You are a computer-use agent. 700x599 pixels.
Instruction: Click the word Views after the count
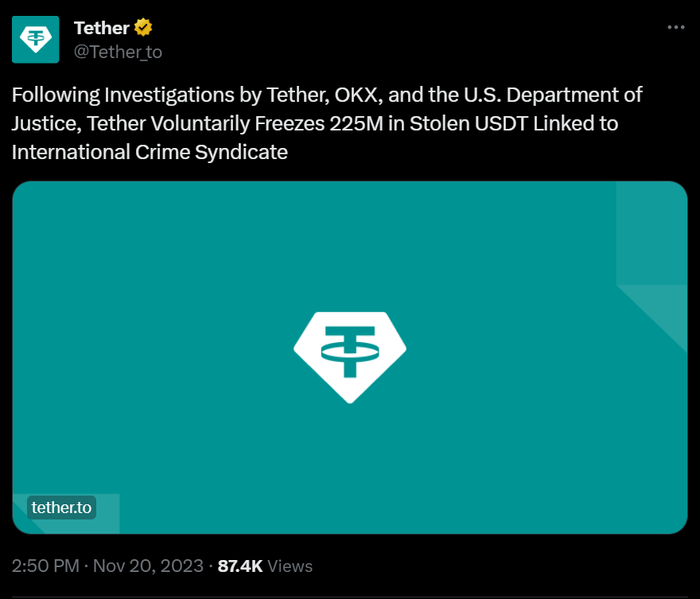290,566
